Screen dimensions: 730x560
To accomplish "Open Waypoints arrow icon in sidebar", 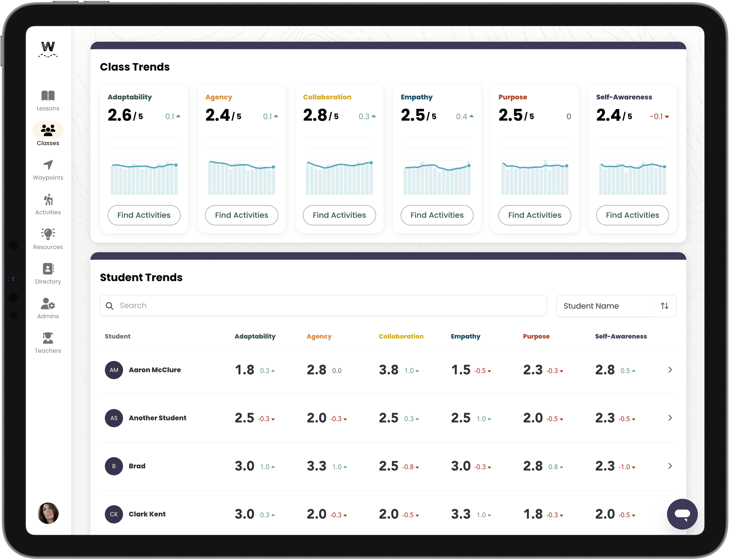I will point(48,165).
